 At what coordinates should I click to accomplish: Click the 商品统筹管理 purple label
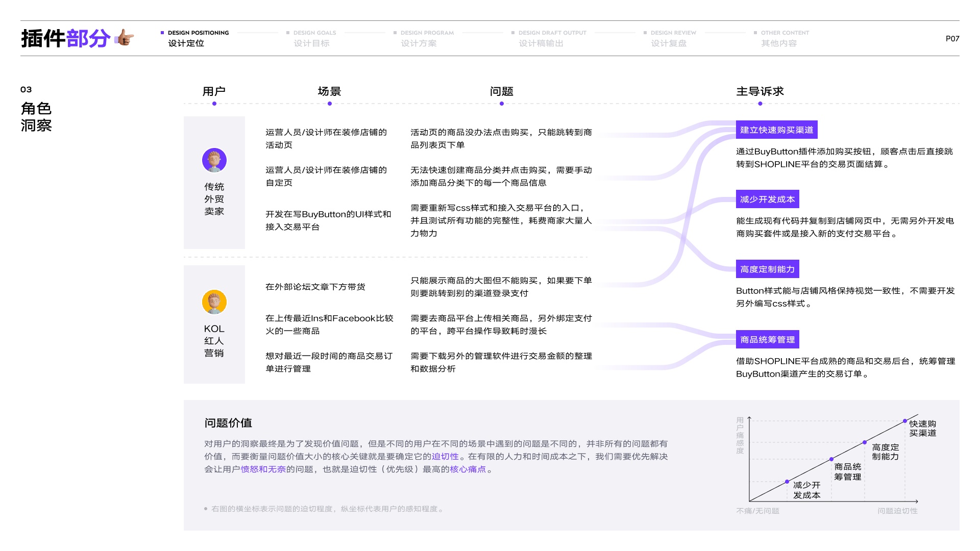(767, 339)
